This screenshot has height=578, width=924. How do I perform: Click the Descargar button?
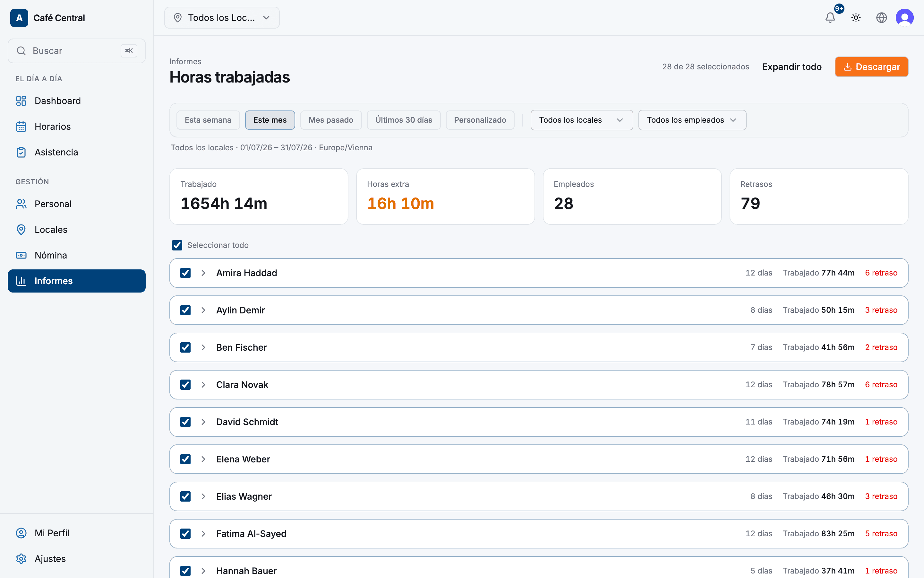tap(871, 67)
